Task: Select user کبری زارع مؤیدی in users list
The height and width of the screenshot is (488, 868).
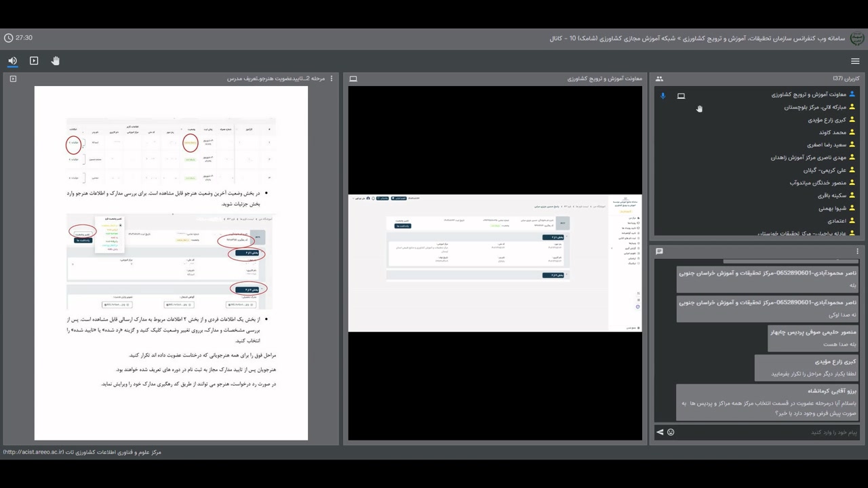Action: pyautogui.click(x=827, y=120)
